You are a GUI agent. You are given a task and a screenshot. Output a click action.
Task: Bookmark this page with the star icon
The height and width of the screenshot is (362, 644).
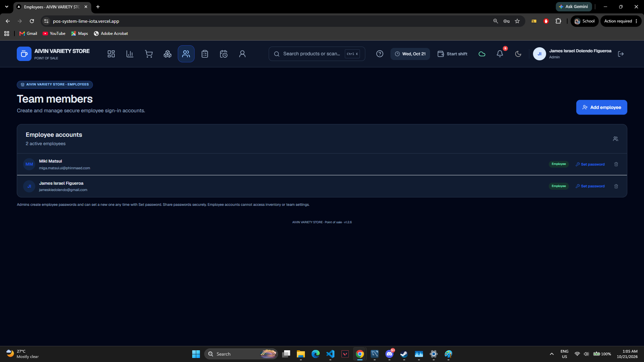click(x=517, y=21)
